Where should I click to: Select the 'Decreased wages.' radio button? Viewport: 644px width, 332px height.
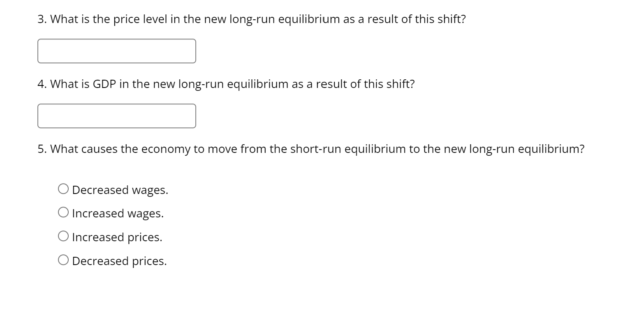click(x=64, y=189)
